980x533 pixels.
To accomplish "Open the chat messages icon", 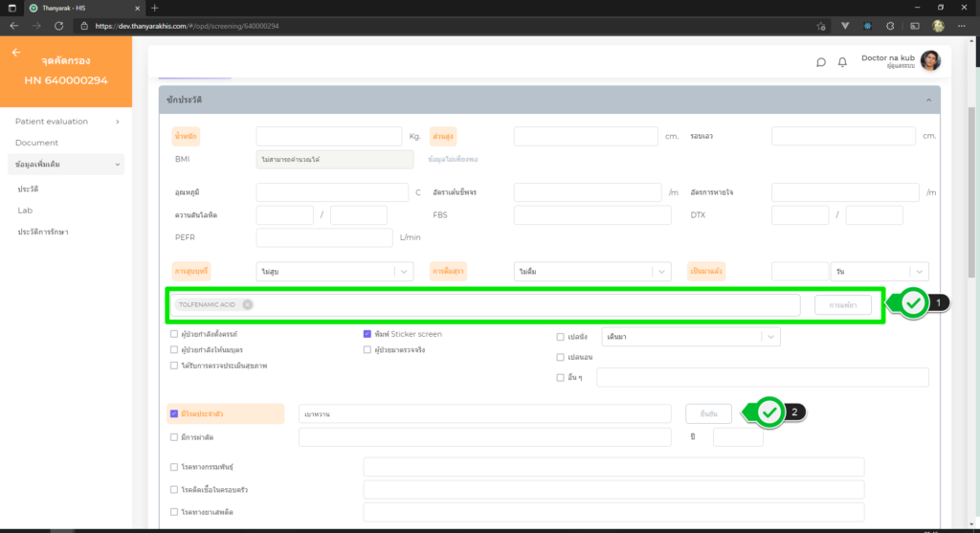I will (x=820, y=62).
